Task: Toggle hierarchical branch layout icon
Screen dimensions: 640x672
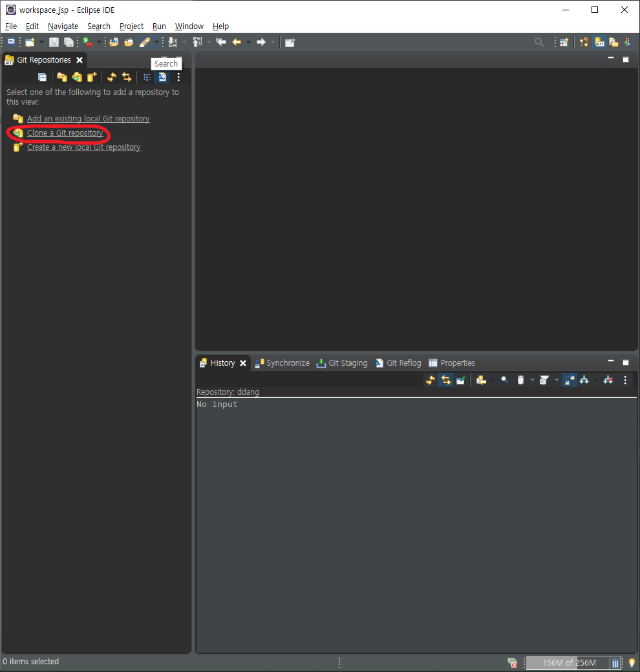Action: (147, 77)
